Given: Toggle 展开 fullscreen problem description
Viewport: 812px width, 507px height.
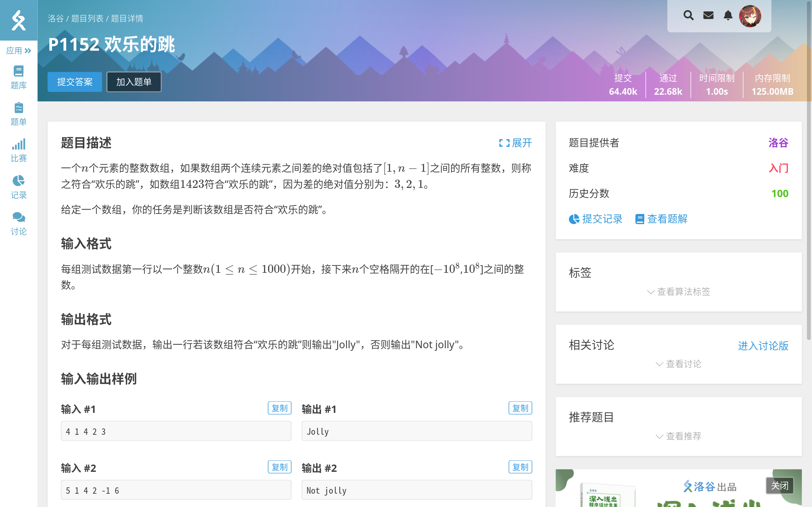Looking at the screenshot, I should click(515, 143).
